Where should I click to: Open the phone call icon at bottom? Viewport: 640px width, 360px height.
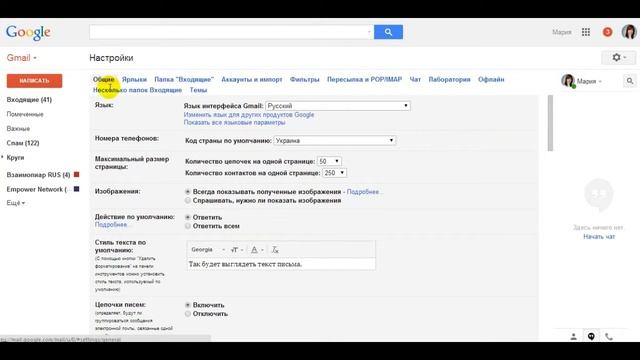pos(609,336)
